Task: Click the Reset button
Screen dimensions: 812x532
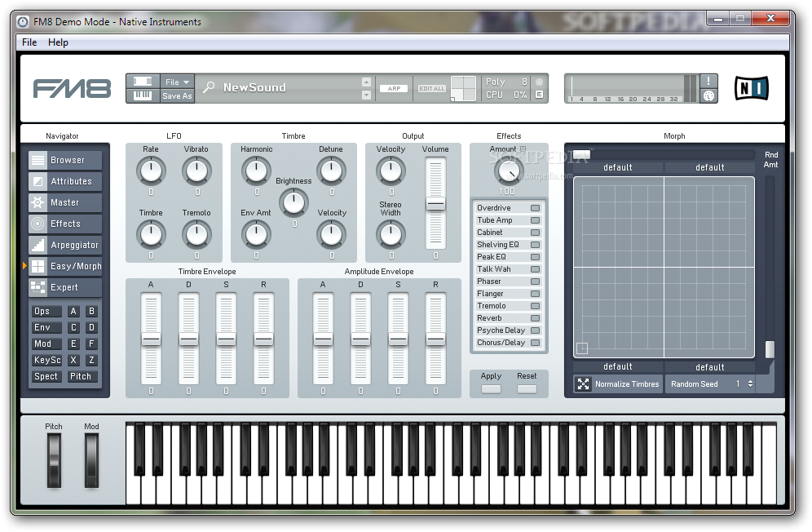Action: pyautogui.click(x=527, y=389)
